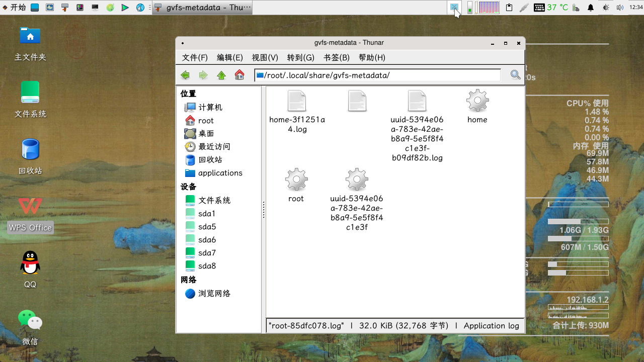This screenshot has height=362, width=644.
Task: Click the Home icon in Thunar toolbar
Action: [238, 74]
